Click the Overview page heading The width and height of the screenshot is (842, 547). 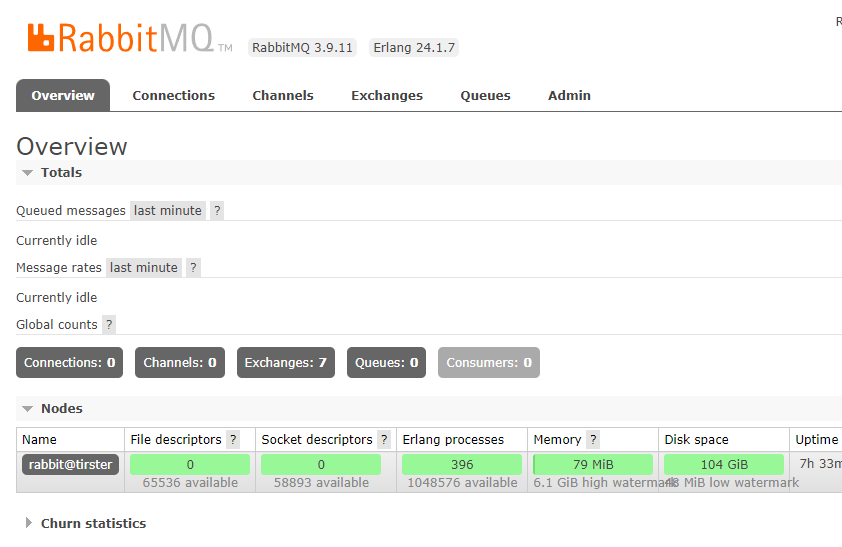pos(72,147)
